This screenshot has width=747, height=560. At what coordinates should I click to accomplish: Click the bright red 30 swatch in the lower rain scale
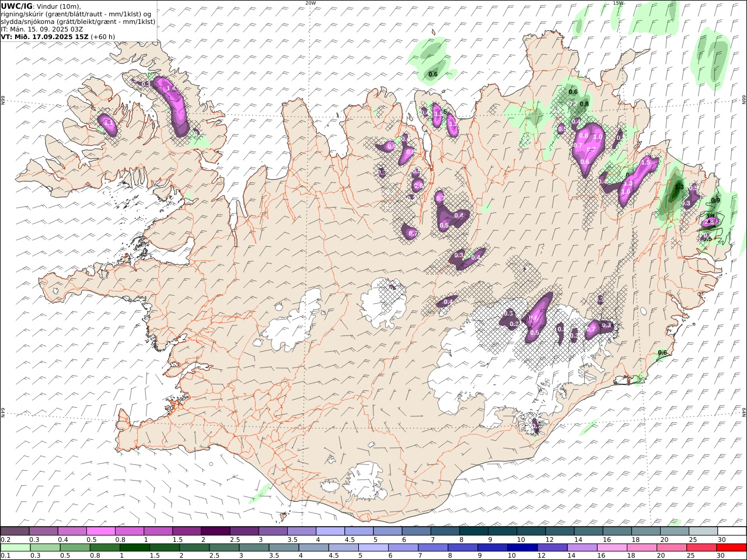pyautogui.click(x=732, y=548)
